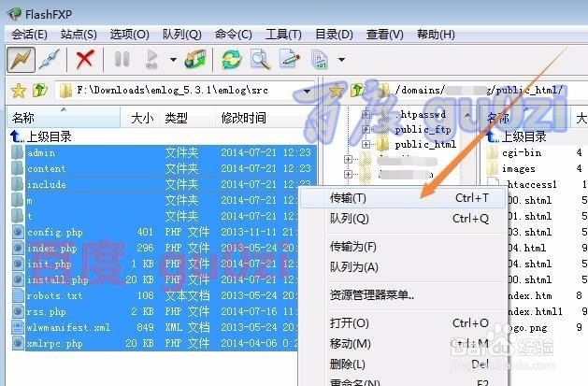Click the globe transfer folder icon

click(195, 59)
